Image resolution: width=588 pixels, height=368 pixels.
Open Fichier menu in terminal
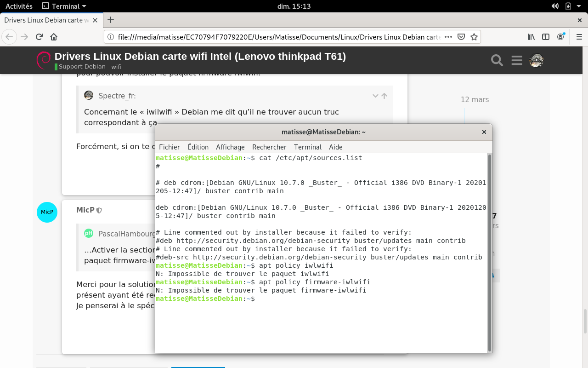(x=170, y=147)
